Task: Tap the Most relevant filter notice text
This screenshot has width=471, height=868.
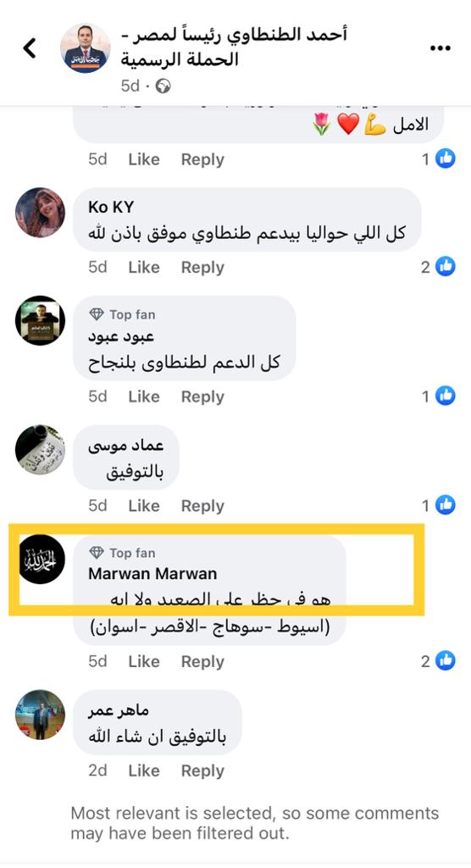Action: click(255, 822)
